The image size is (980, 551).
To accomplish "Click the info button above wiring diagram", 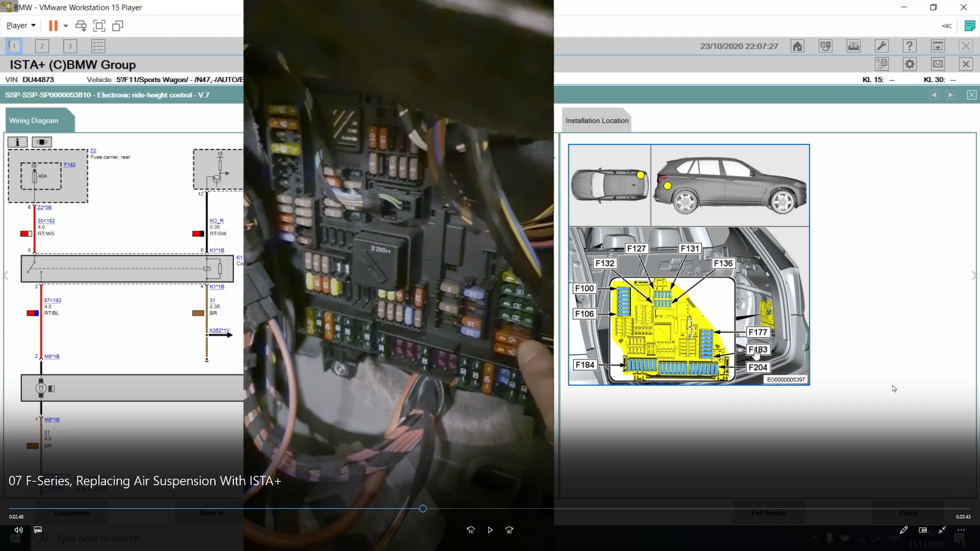I will 17,142.
